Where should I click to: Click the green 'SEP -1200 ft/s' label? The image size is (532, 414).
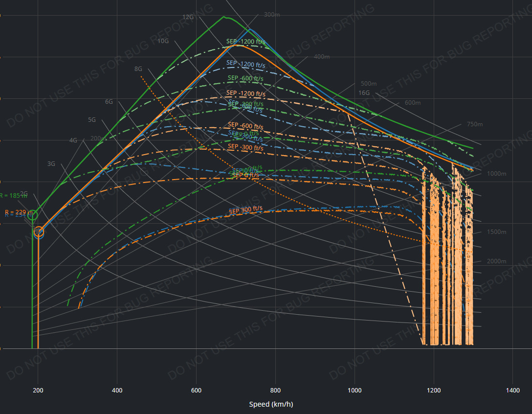tap(246, 42)
